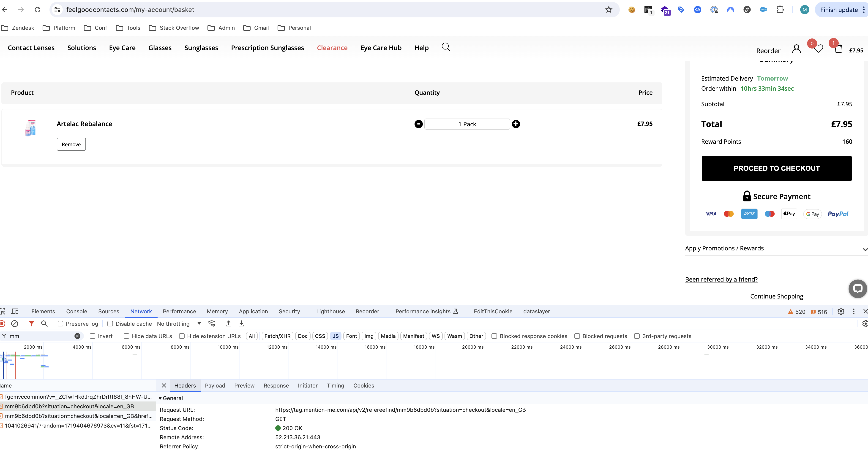Click the cookie extension icon
The height and width of the screenshot is (450, 868).
632,9
